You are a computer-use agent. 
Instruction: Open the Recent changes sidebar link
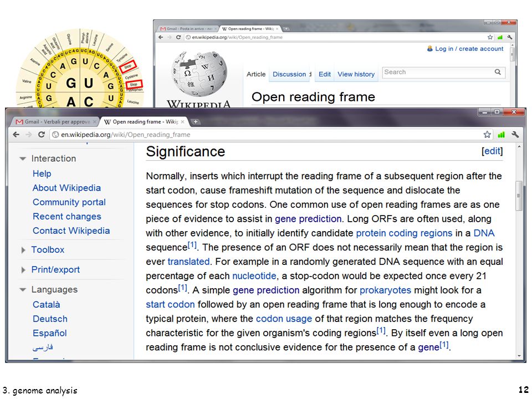[x=67, y=216]
